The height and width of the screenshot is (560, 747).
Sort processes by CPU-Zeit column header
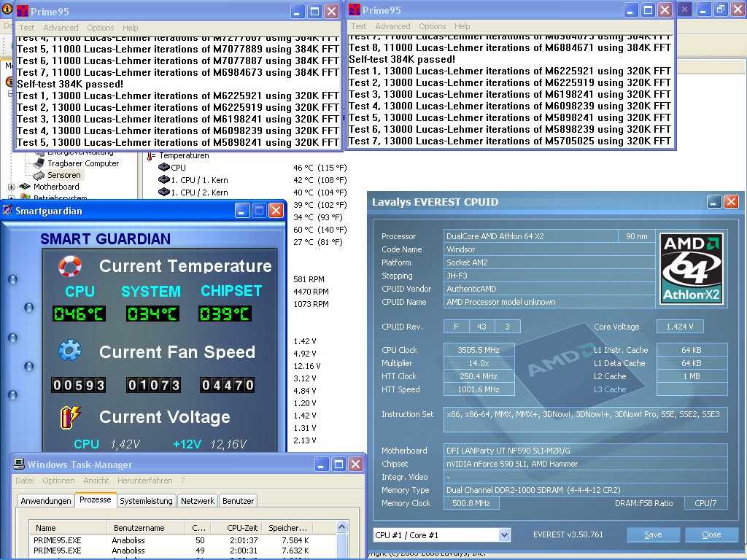(236, 528)
